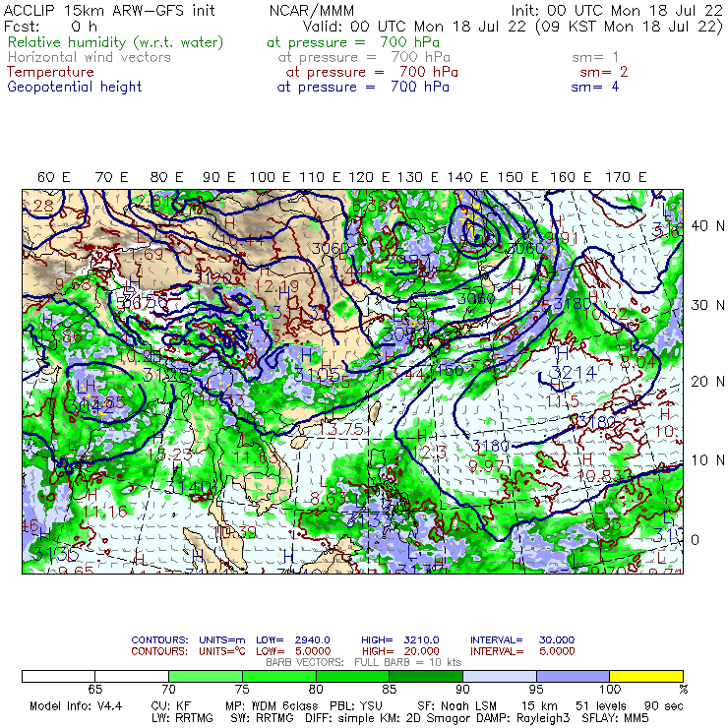The image size is (728, 728).
Task: Click the blue '3120' contour label
Action: pos(213,279)
